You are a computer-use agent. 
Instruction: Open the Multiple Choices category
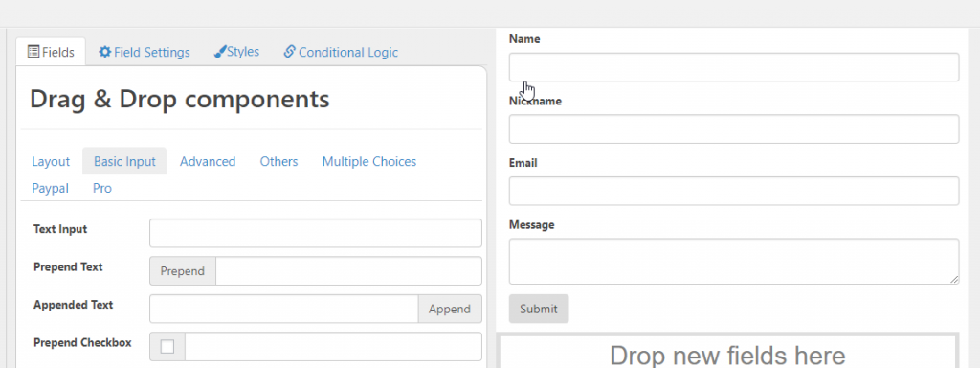pos(368,161)
